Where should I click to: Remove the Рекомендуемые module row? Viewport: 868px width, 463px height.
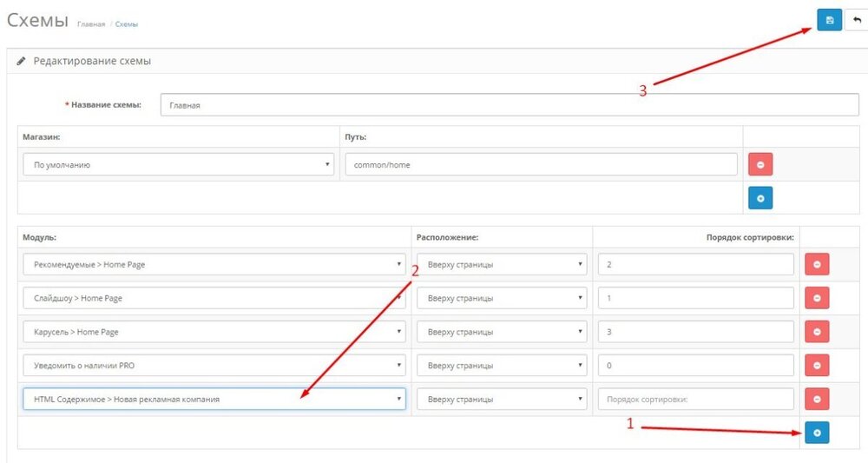point(817,264)
